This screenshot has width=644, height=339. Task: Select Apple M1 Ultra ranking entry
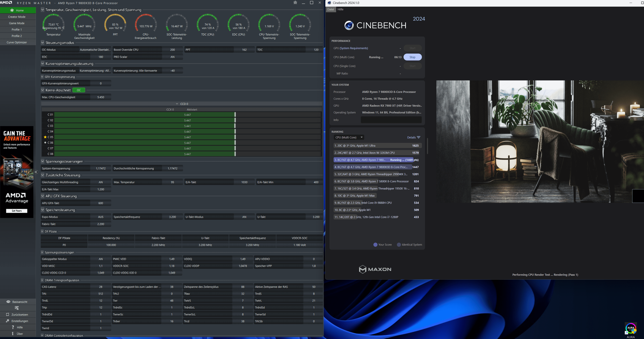377,146
